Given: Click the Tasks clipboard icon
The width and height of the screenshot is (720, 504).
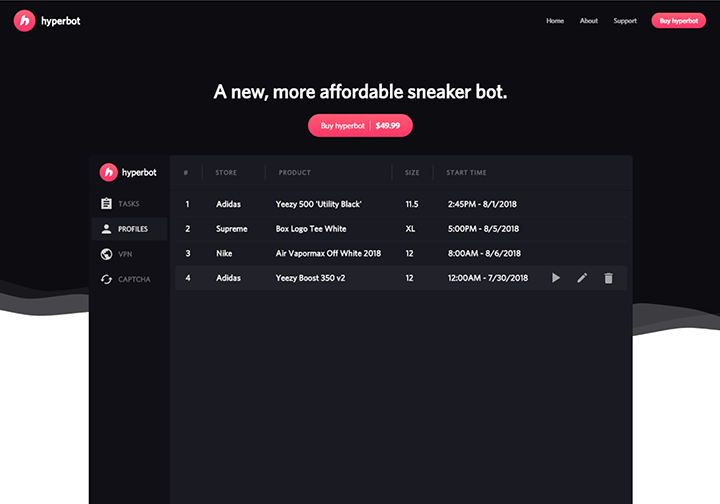Looking at the screenshot, I should (106, 203).
